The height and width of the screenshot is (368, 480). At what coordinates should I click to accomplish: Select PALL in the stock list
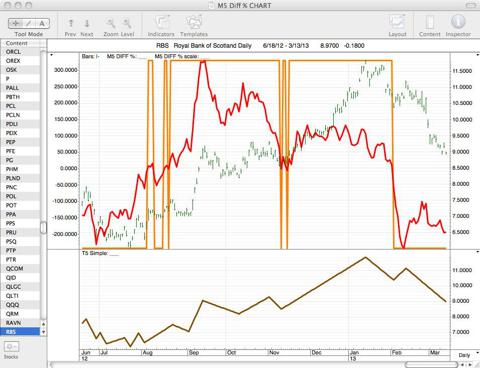(x=20, y=88)
